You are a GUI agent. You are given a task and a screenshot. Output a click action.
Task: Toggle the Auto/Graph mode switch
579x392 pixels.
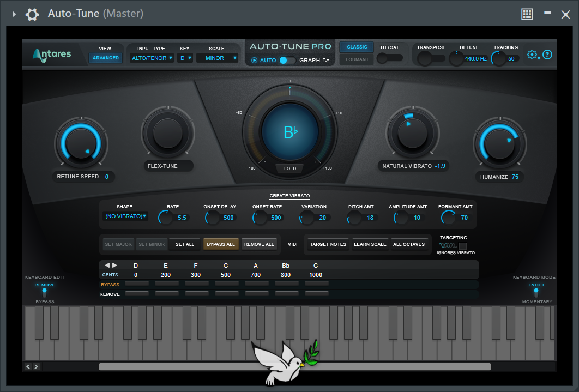click(287, 60)
